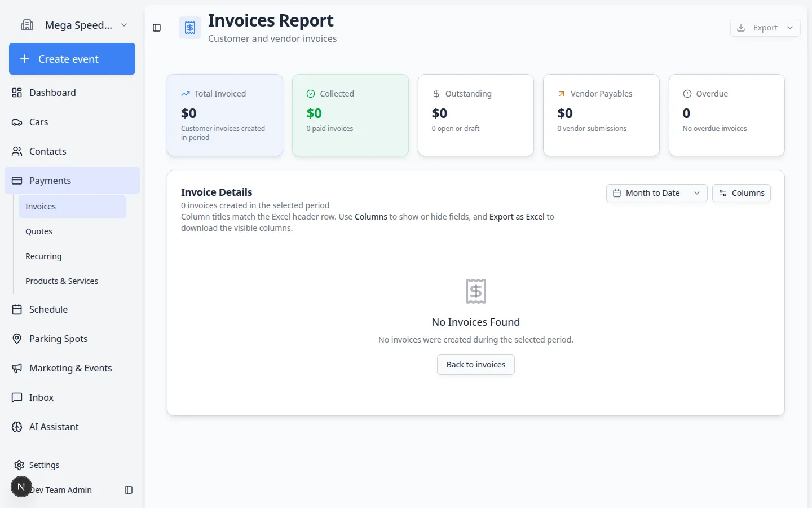Click the Marketing megaphone icon

pyautogui.click(x=17, y=368)
